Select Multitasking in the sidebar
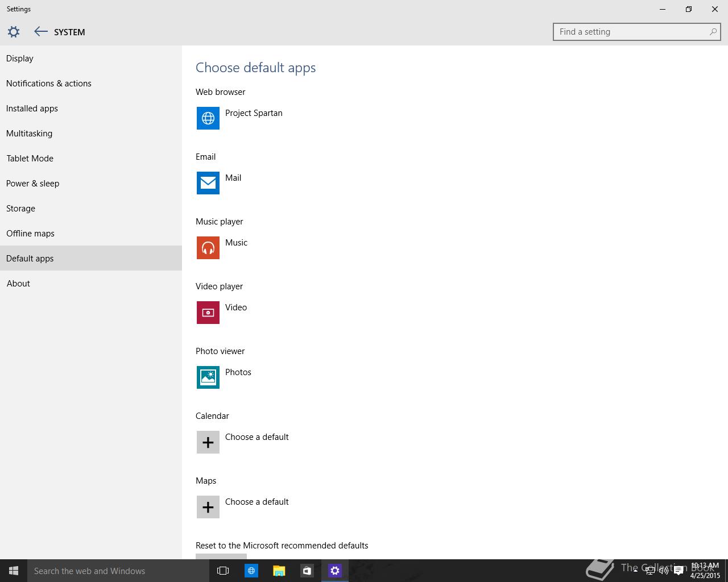This screenshot has width=728, height=582. 91,133
